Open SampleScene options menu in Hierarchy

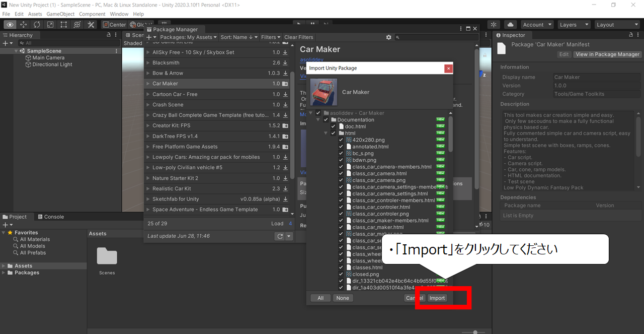pyautogui.click(x=117, y=51)
